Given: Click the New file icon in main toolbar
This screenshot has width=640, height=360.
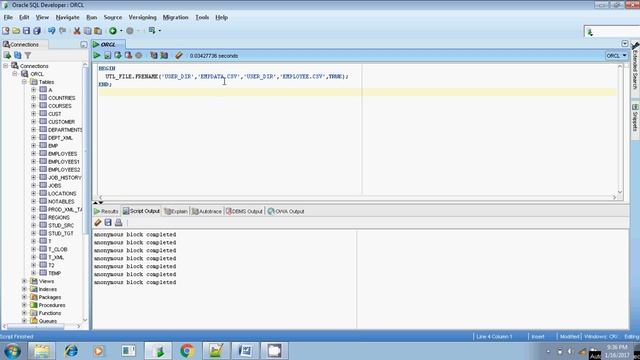Looking at the screenshot, I should click(6, 31).
